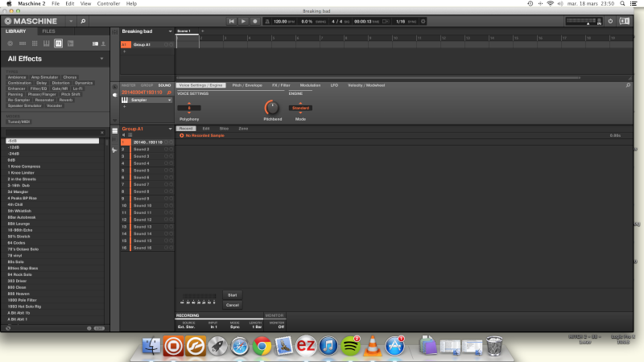Open the Modulation parameter page

(x=310, y=85)
